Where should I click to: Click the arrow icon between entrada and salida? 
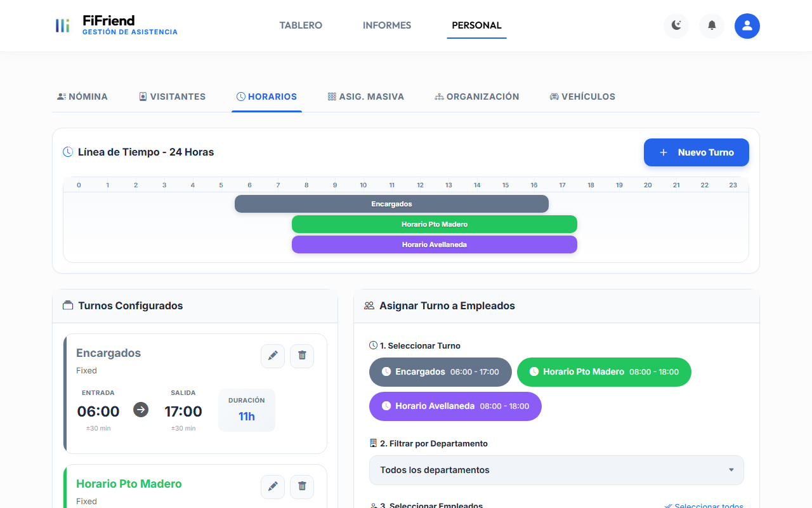141,410
